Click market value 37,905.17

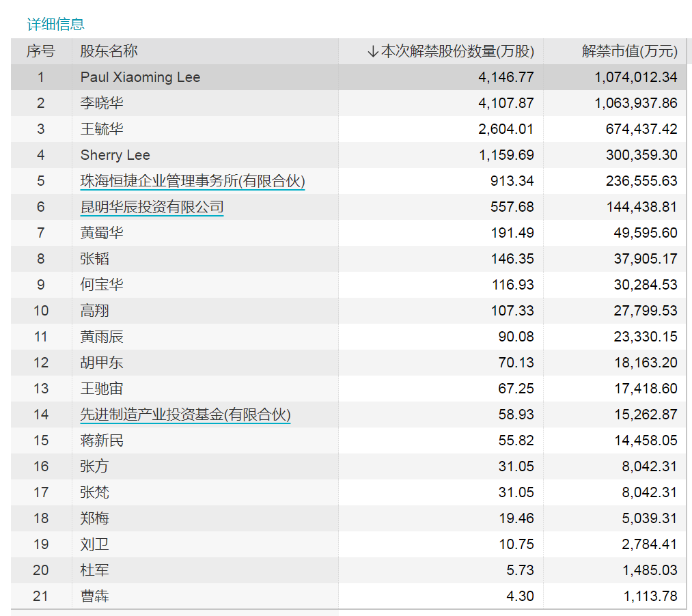coord(646,259)
